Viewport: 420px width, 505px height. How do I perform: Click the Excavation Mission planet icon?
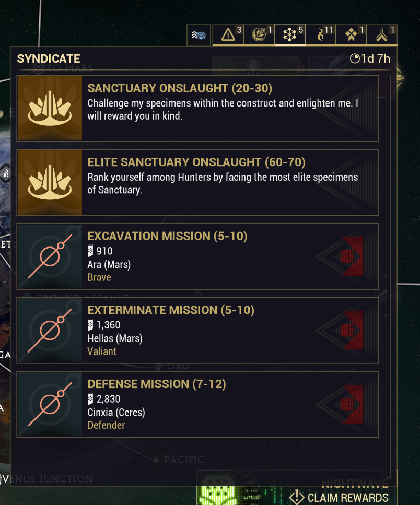click(x=50, y=256)
